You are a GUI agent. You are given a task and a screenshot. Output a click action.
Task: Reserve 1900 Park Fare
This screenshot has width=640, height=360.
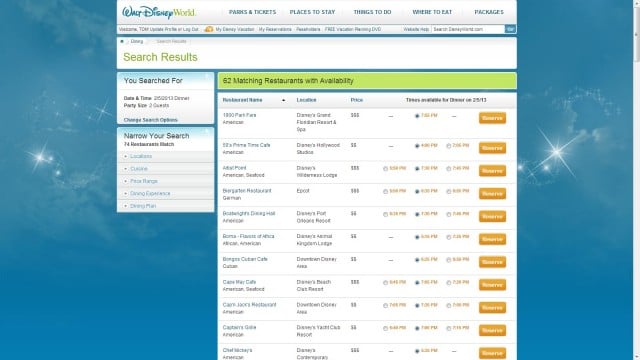coord(492,118)
